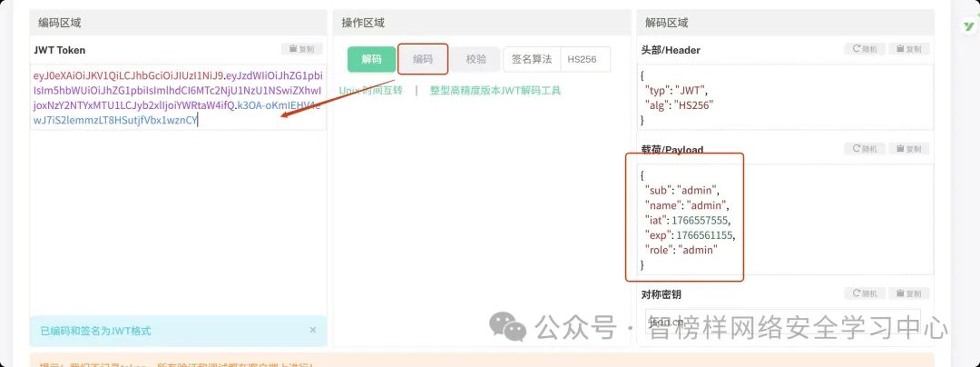Copy the 对称密钥 with 复制 button
This screenshot has width=980, height=367.
[908, 293]
